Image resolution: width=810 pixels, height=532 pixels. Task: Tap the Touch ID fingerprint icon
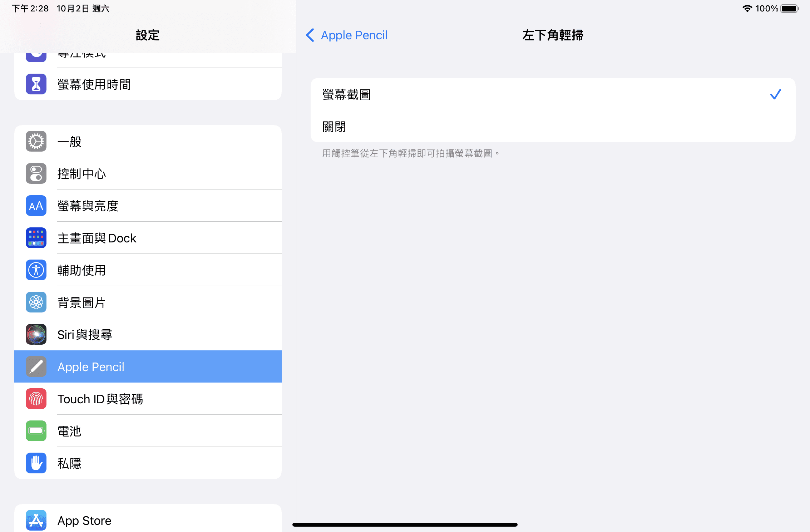(x=36, y=399)
